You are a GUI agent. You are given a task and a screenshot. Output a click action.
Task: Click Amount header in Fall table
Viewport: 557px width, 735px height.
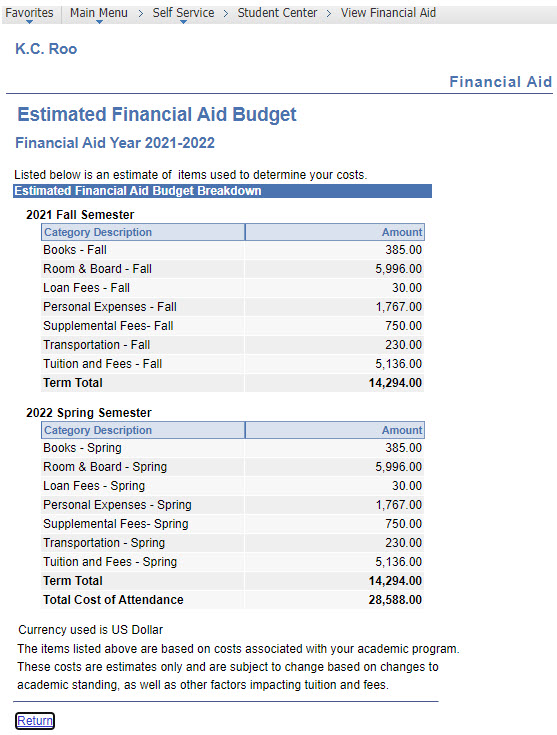[335, 232]
